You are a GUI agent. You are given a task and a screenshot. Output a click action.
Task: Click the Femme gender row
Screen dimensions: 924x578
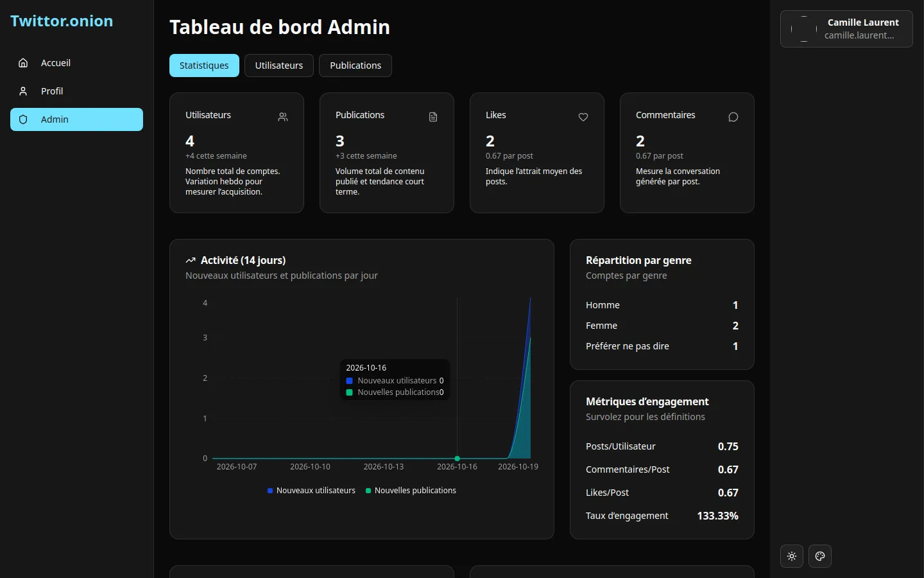(x=662, y=326)
